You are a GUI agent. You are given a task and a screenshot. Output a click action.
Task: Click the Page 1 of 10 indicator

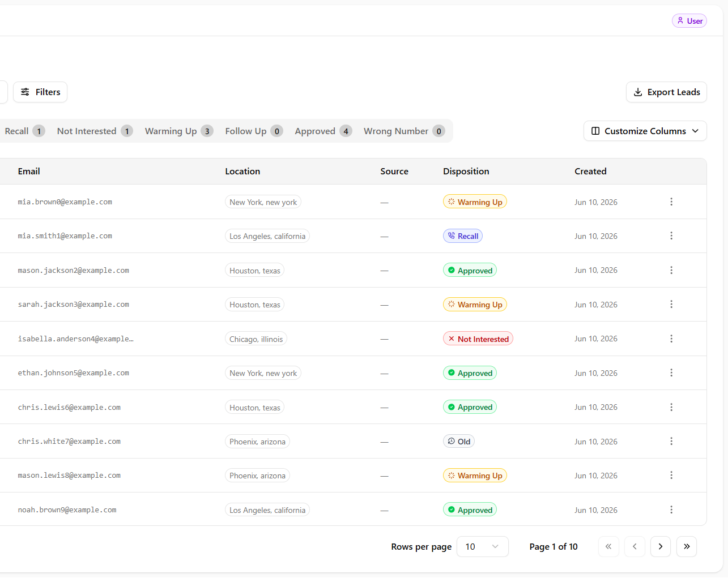(554, 546)
